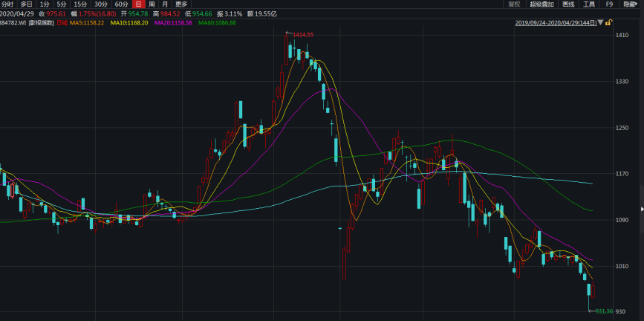The image size is (644, 321).
Task: Click the F9 button
Action: (x=609, y=4)
